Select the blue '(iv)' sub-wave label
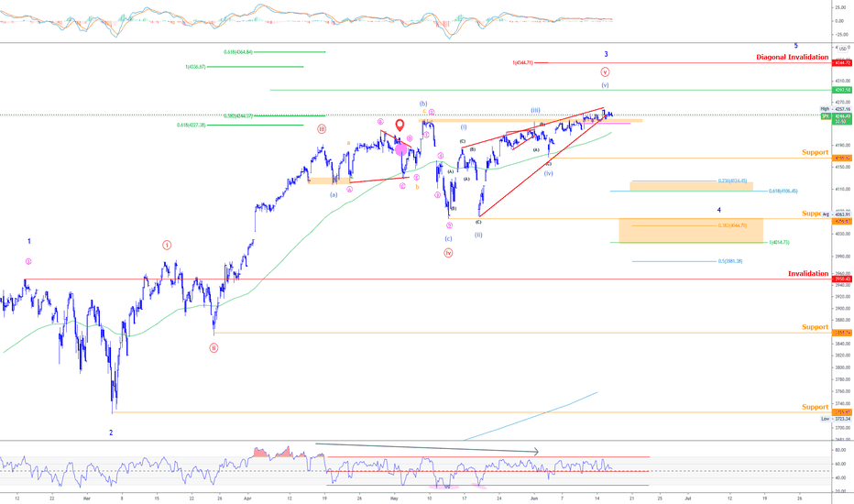 549,173
